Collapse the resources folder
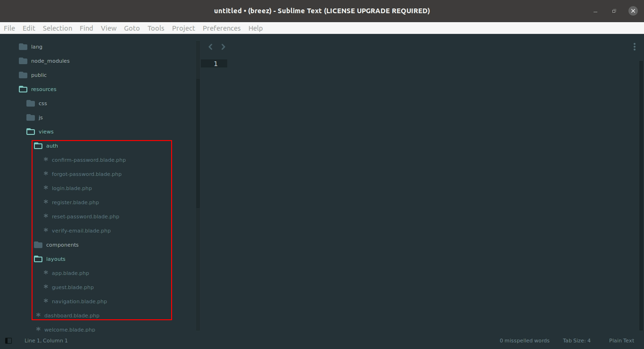The width and height of the screenshot is (644, 349). [23, 89]
